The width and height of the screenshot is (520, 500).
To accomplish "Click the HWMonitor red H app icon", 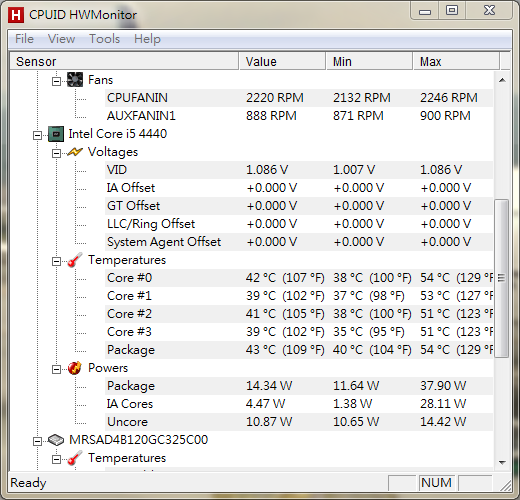I will (16, 15).
